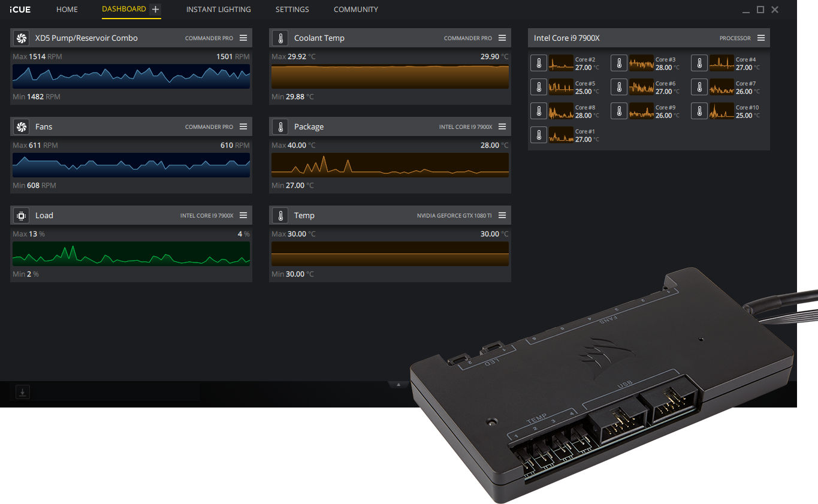Screen dimensions: 818x504
Task: Click the Package temperature graph
Action: coord(390,165)
